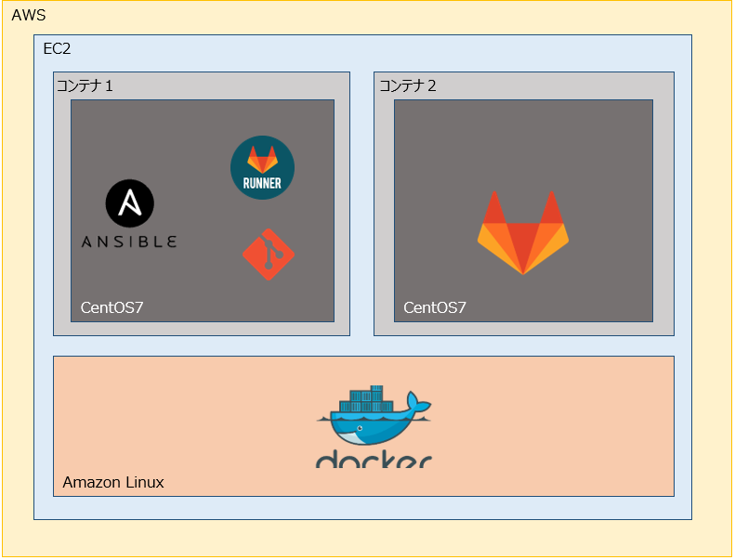
Task: Click the ANSIBLE wordmark text
Action: (129, 241)
